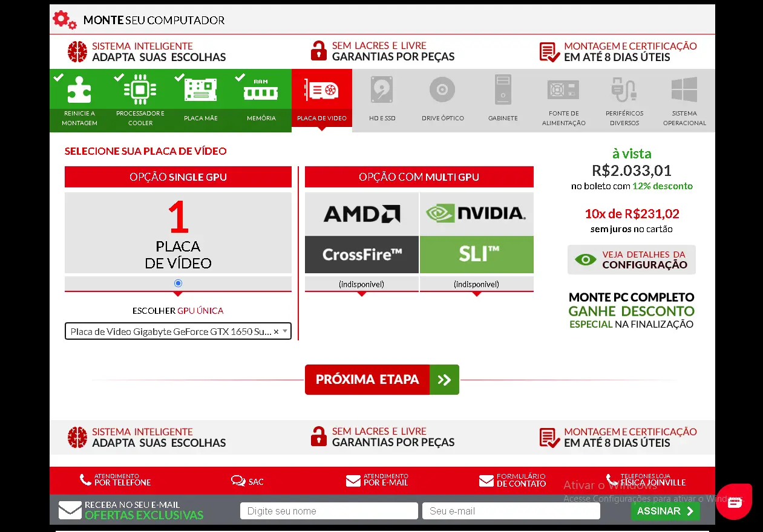
Task: Choose the AMD CrossFire option
Action: [362, 233]
